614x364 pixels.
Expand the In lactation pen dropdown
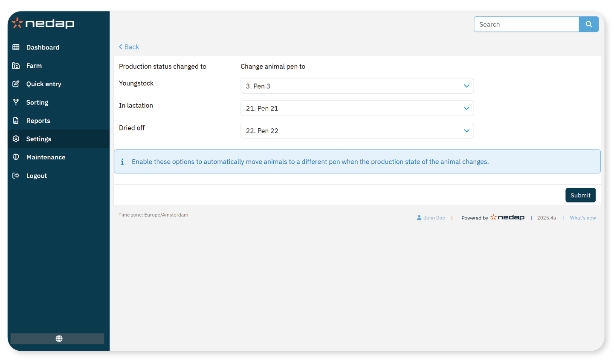tap(357, 108)
